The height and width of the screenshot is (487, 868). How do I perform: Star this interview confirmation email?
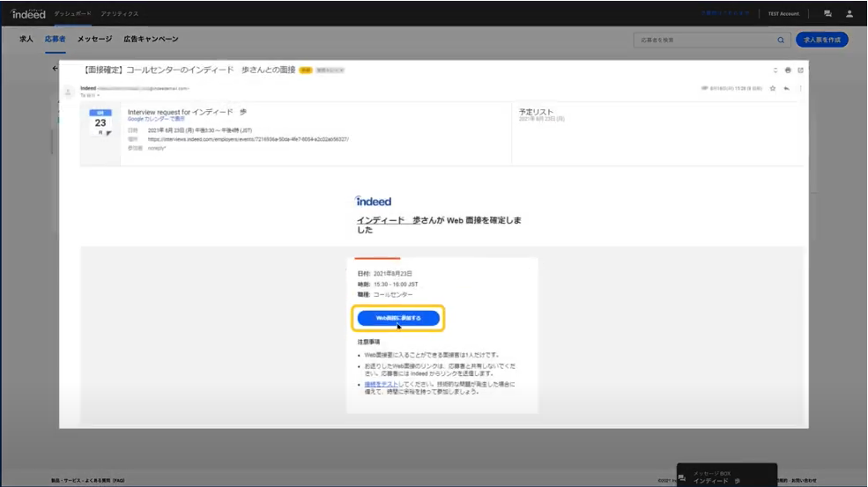(x=773, y=89)
